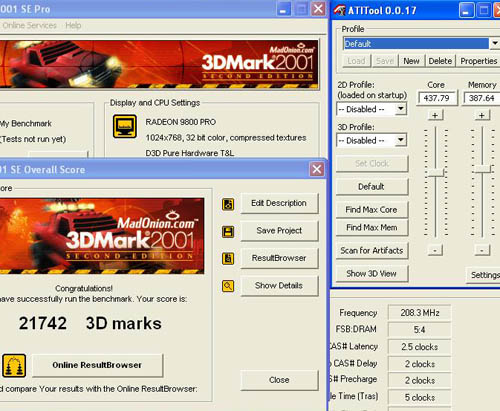Click the Core clock value field
The image size is (500, 411).
click(x=436, y=98)
